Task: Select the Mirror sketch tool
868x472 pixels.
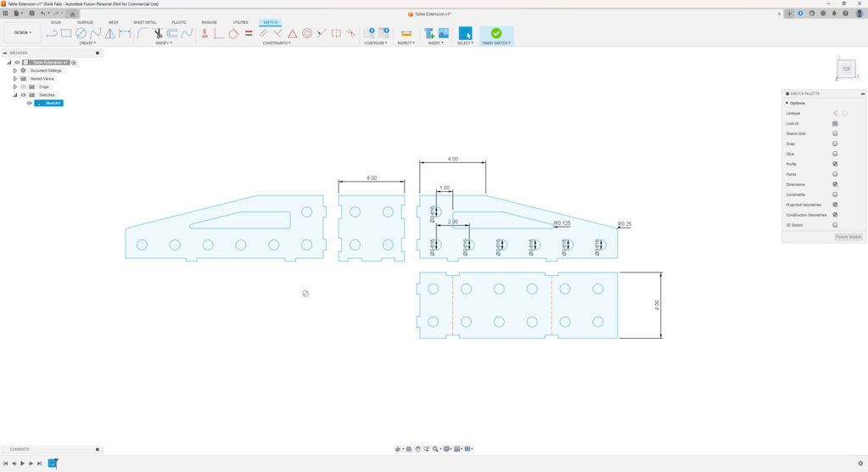Action: [110, 34]
